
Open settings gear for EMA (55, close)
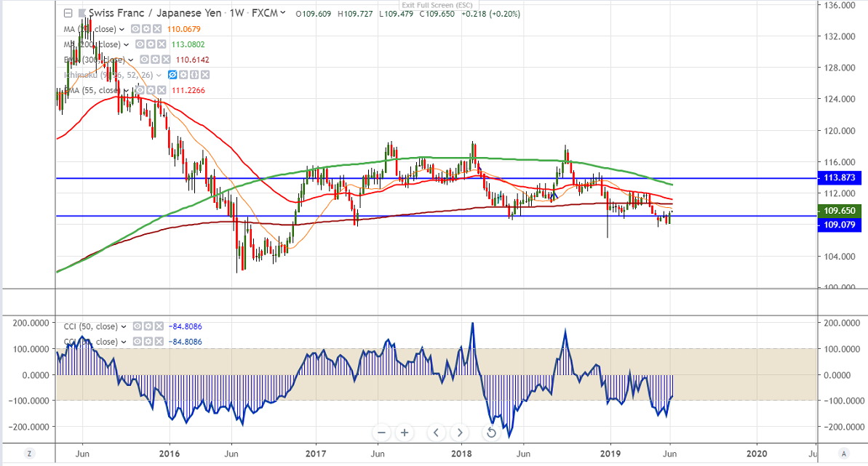151,90
